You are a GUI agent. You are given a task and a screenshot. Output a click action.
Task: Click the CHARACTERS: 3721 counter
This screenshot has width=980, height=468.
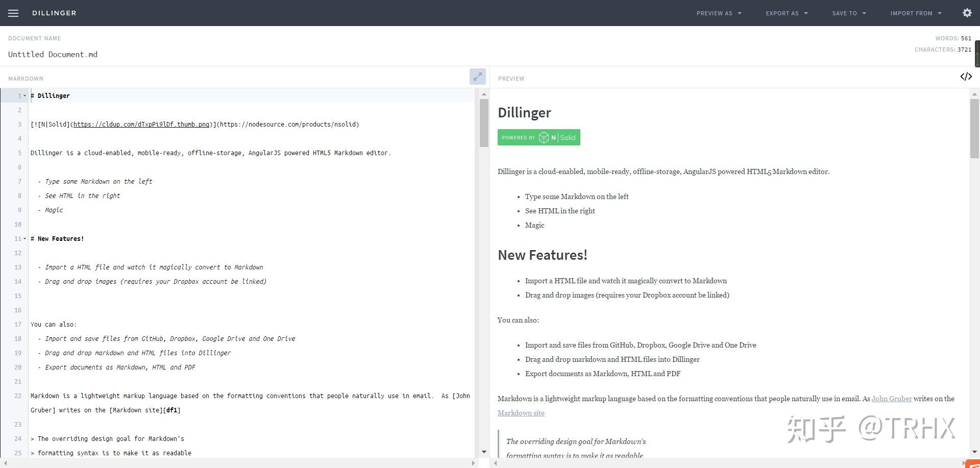pos(943,50)
